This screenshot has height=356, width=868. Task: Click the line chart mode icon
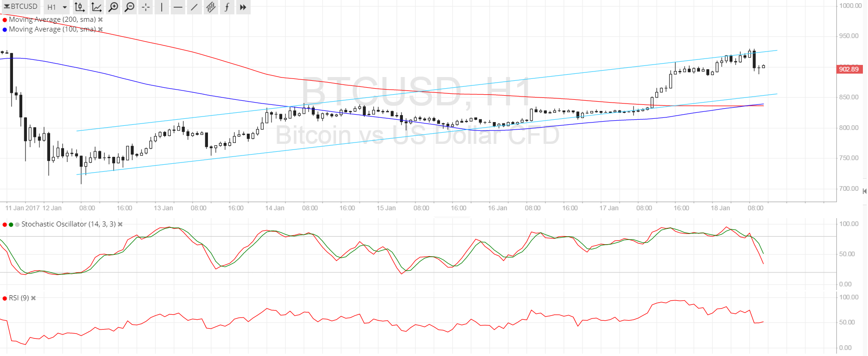pos(97,7)
